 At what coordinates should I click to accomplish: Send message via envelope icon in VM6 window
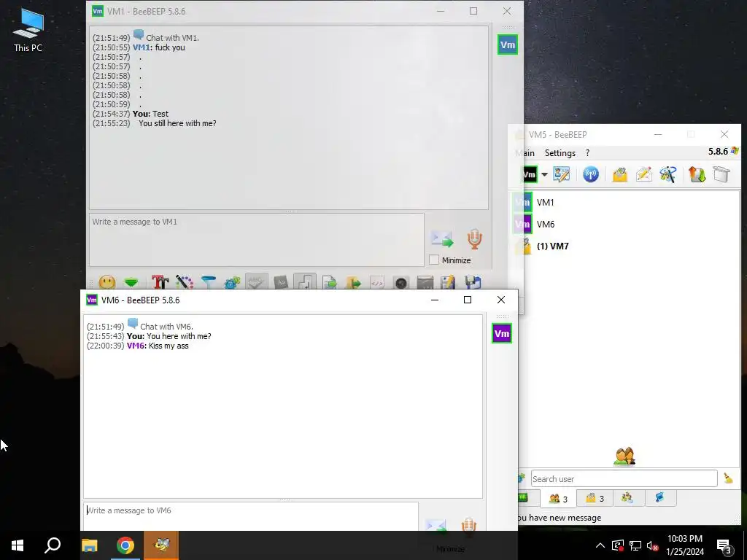click(x=436, y=525)
